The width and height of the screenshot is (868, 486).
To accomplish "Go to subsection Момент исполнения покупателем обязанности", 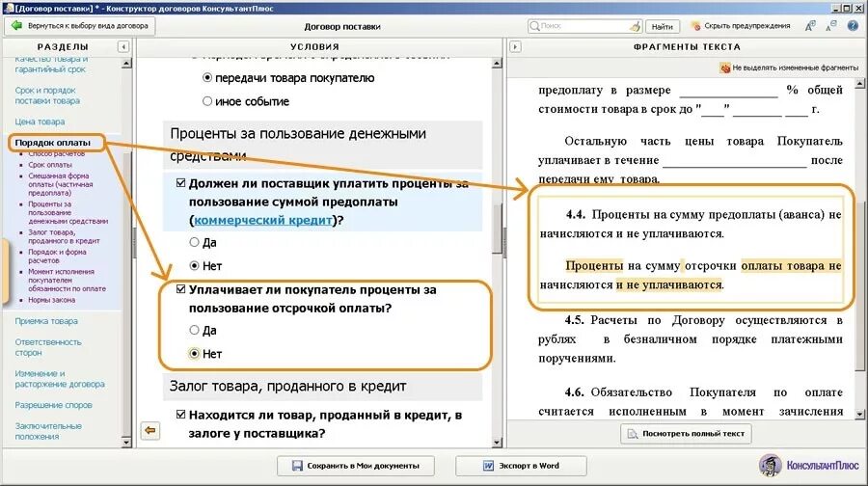I will [x=67, y=280].
